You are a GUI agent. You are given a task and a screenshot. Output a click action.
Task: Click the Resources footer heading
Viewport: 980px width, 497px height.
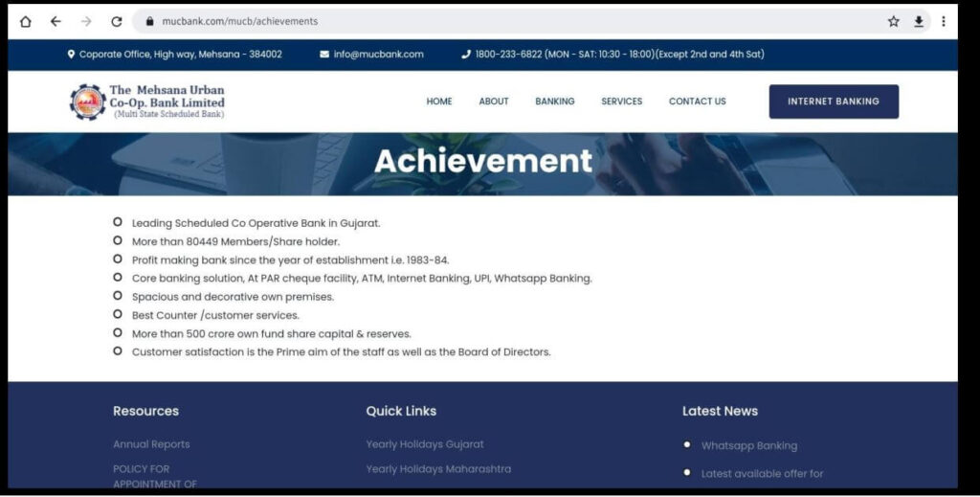pos(145,412)
